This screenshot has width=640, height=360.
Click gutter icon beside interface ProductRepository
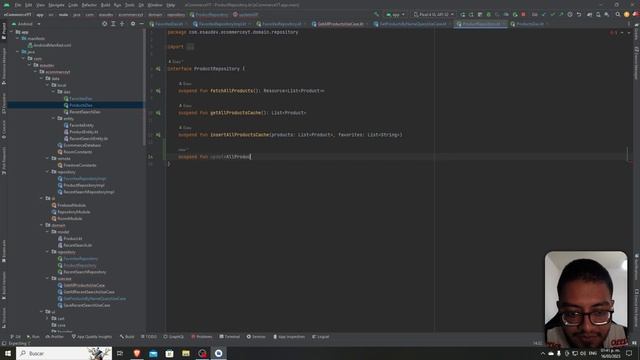[x=158, y=69]
